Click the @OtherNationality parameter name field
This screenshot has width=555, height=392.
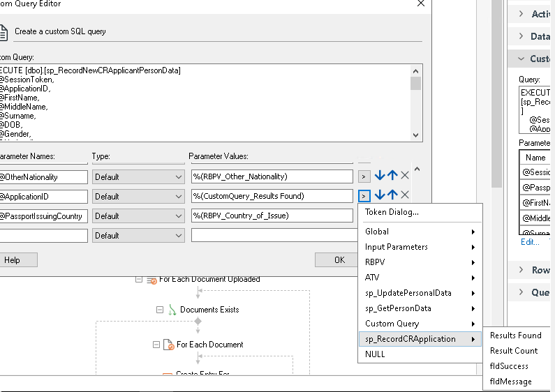click(x=43, y=177)
